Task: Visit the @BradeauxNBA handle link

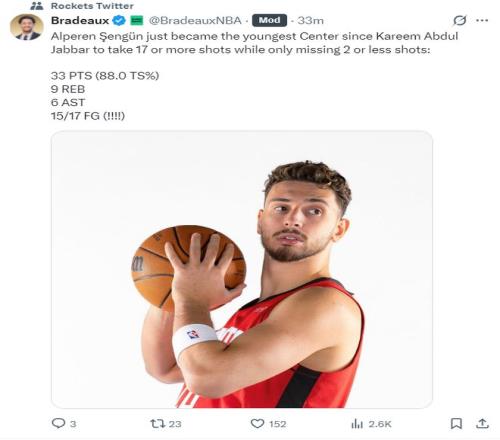Action: point(195,20)
